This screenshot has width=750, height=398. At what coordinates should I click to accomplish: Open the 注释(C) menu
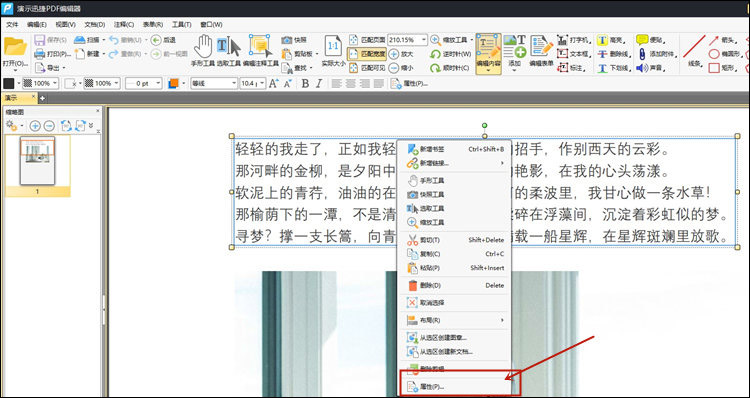point(124,24)
